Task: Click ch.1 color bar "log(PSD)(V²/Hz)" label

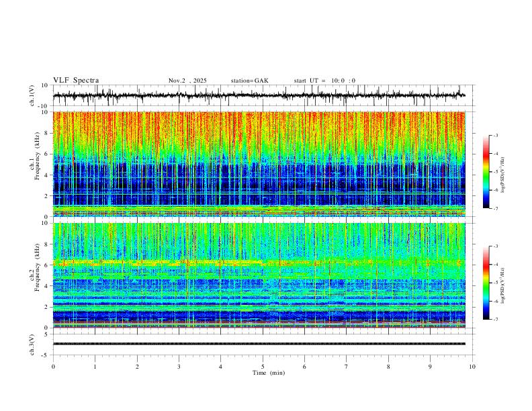Action: (x=503, y=175)
